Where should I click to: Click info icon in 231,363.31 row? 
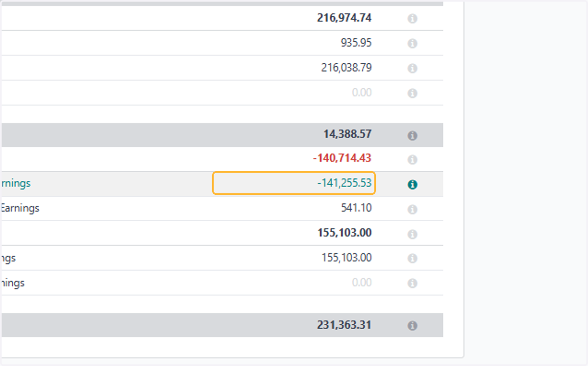(x=413, y=326)
